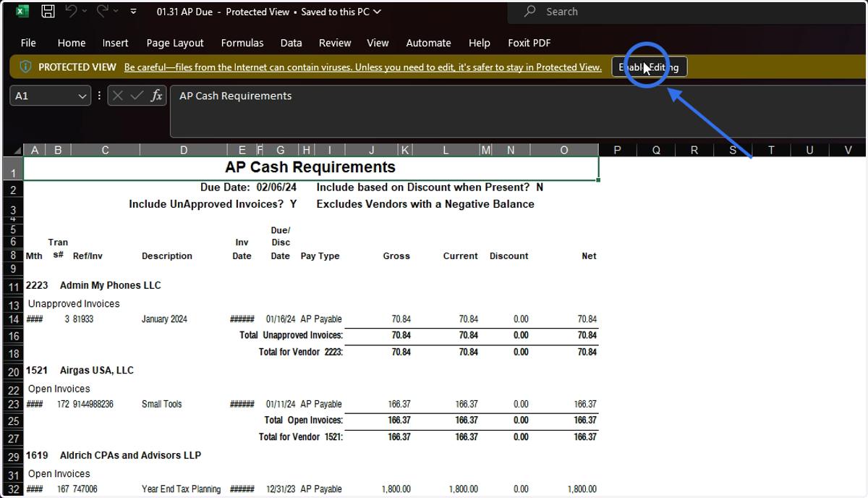Save the workbook with the floppy disk icon

click(x=48, y=11)
